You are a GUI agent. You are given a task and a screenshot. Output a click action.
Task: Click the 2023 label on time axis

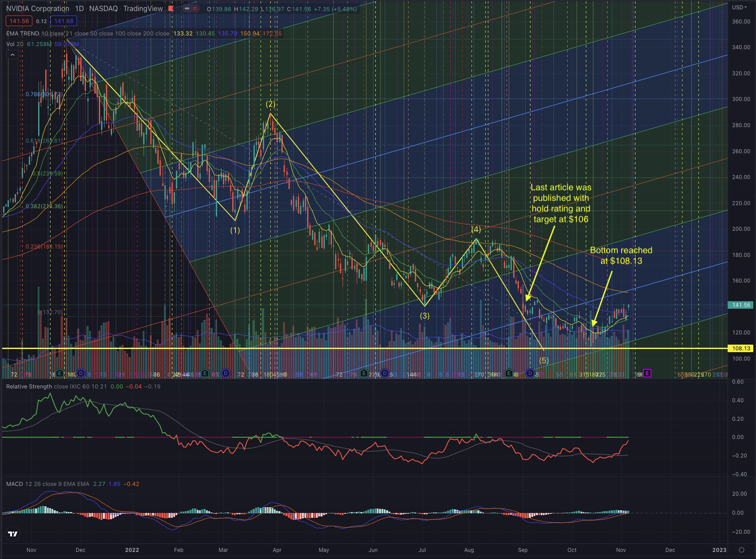tap(719, 550)
